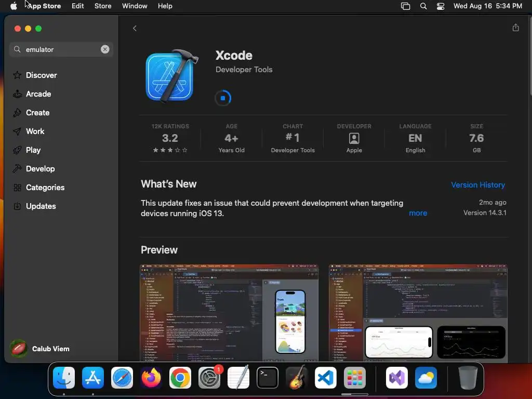The width and height of the screenshot is (532, 399).
Task: Click the 4+ Years Old age rating
Action: pyautogui.click(x=231, y=138)
